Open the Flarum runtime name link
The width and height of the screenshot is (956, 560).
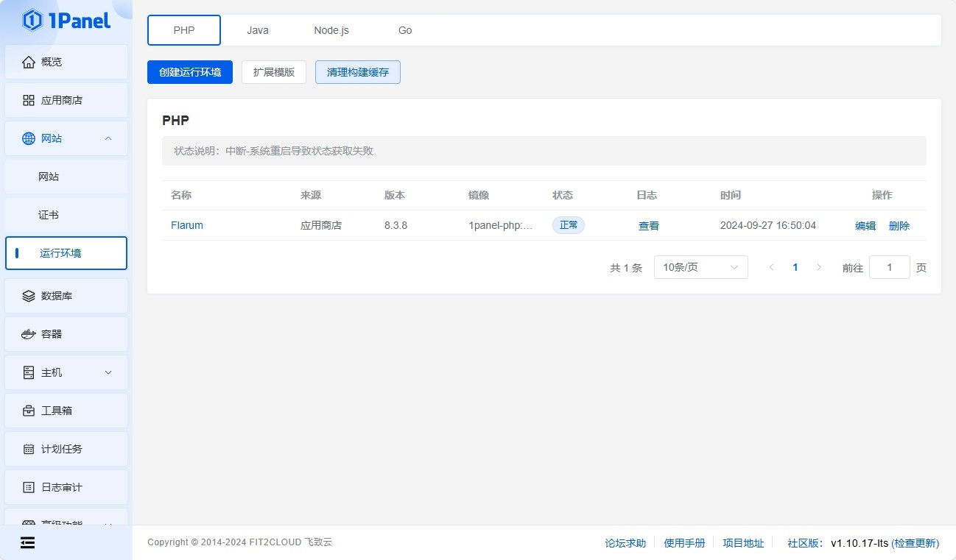pyautogui.click(x=187, y=225)
